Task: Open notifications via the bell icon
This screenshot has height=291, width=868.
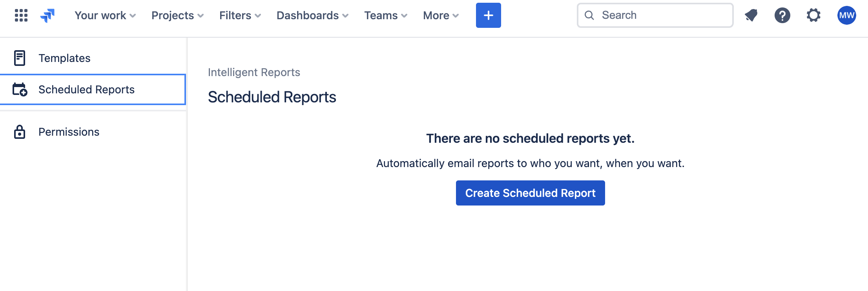Action: click(751, 15)
